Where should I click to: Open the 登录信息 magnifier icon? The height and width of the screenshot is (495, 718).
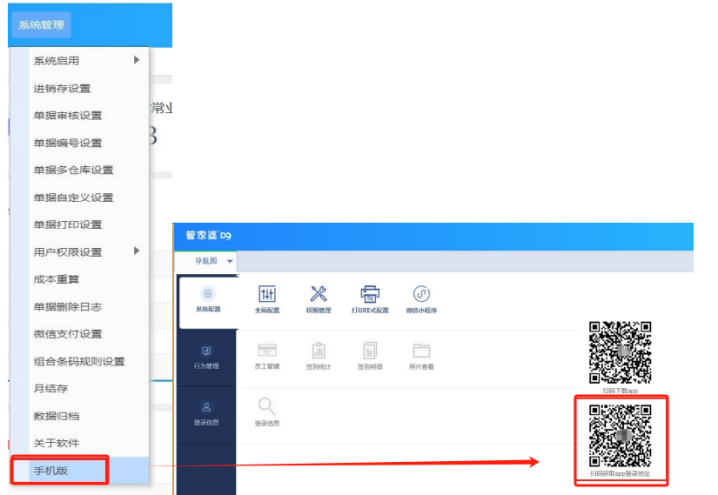point(267,406)
